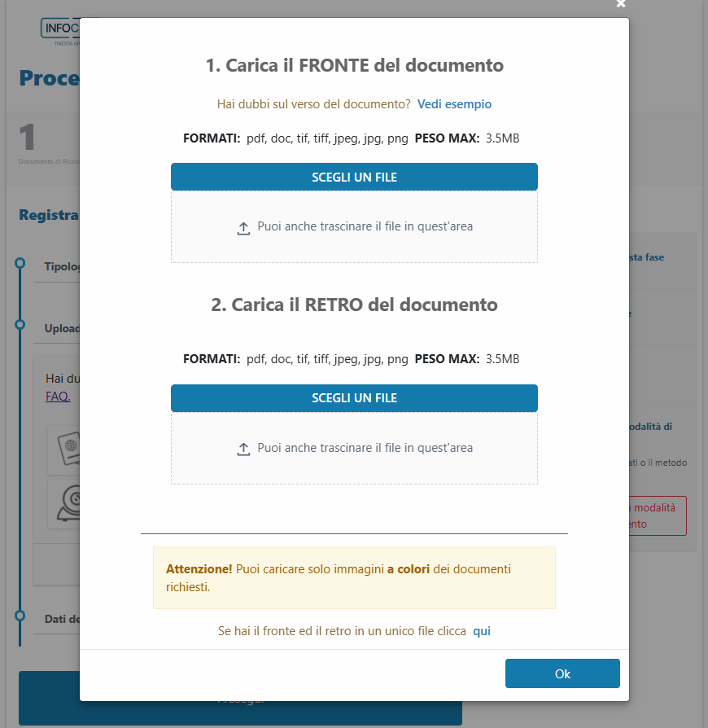Click the FRONTE 'Puoi anche trascinare' drop zone text
Image resolution: width=708 pixels, height=728 pixels.
pyautogui.click(x=365, y=226)
